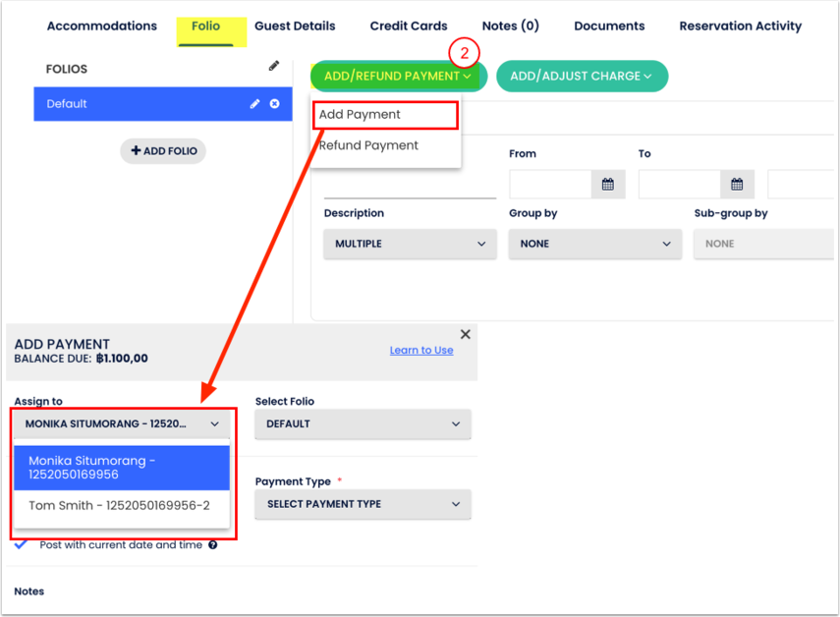Close the Add Payment panel
This screenshot has width=840, height=617.
[x=465, y=335]
